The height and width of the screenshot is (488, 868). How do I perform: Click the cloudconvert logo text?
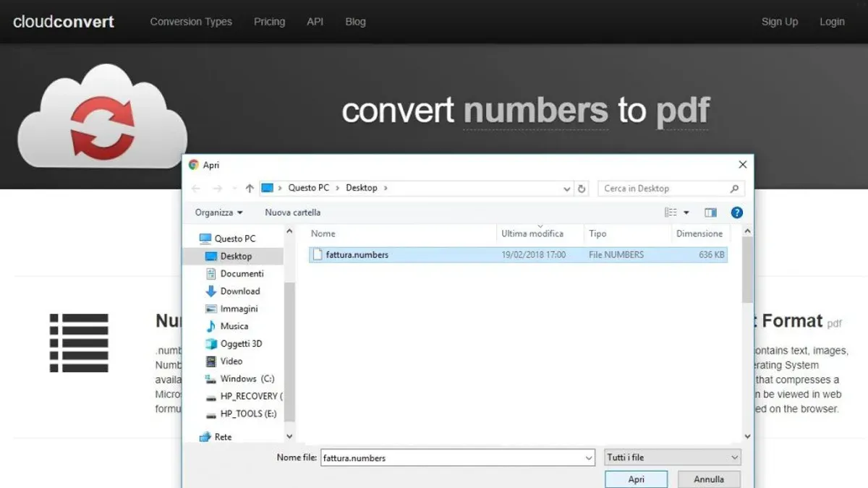click(64, 22)
